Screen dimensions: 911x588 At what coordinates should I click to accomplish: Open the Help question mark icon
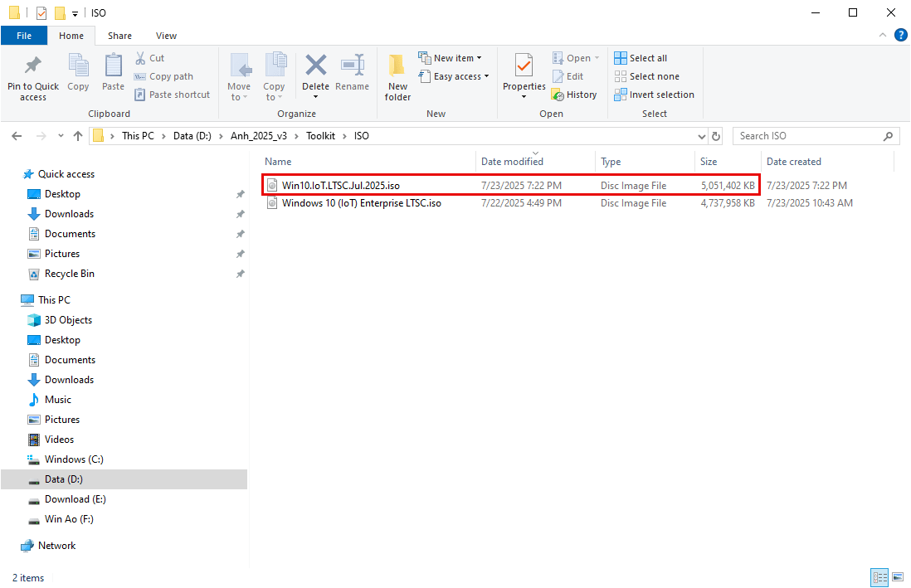coord(900,35)
